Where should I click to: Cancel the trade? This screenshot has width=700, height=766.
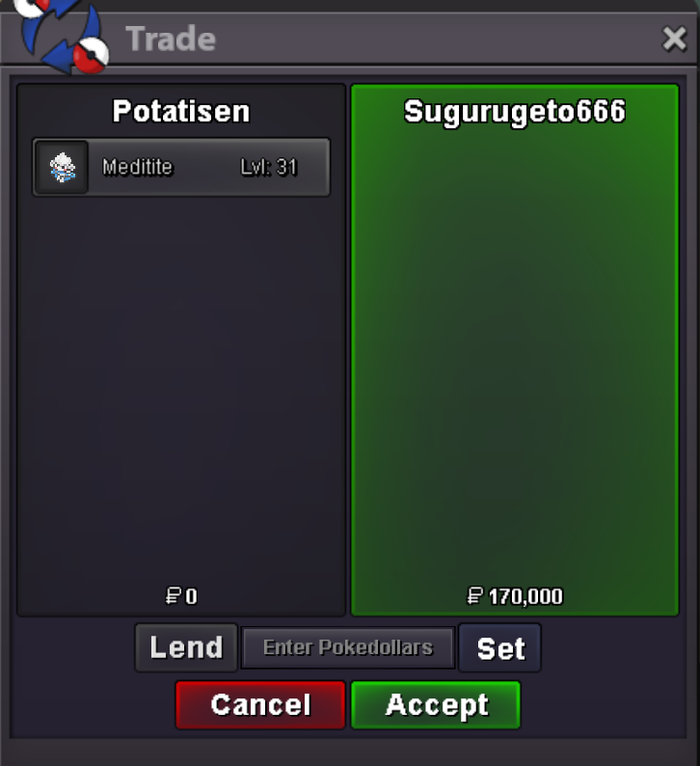pos(260,705)
